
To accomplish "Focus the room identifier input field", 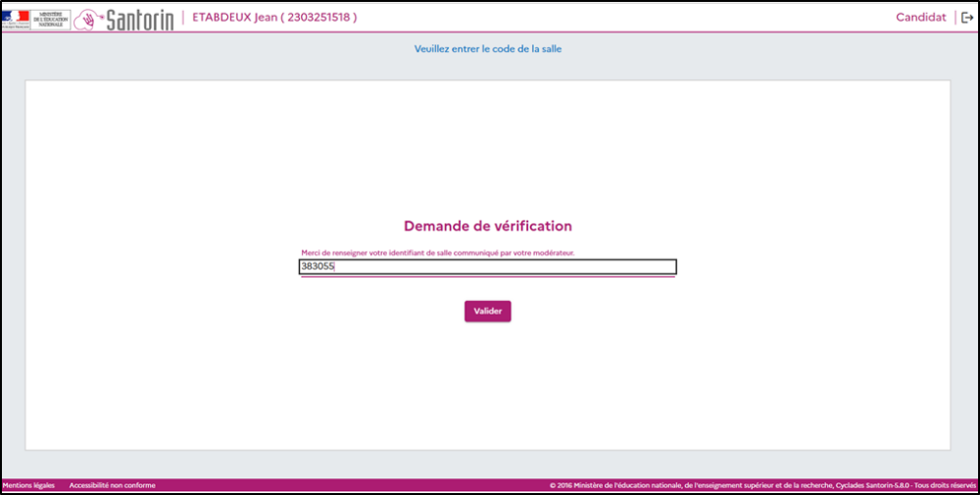I will (x=487, y=267).
